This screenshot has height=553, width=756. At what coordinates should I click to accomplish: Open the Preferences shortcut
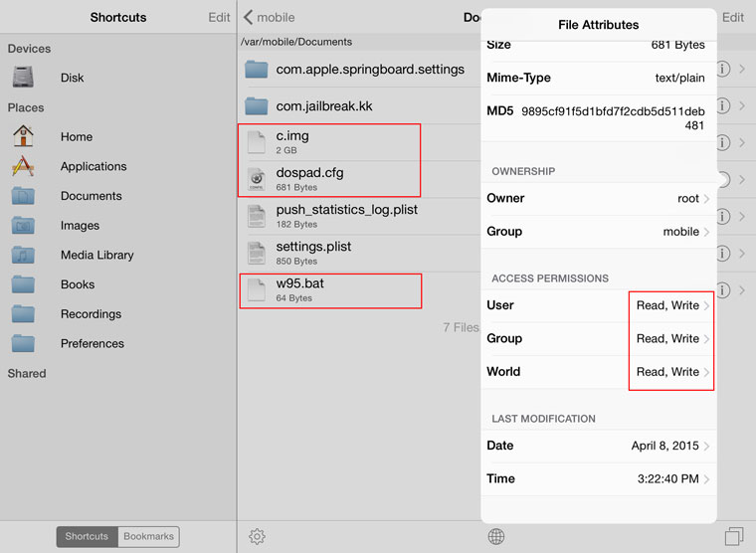click(92, 343)
